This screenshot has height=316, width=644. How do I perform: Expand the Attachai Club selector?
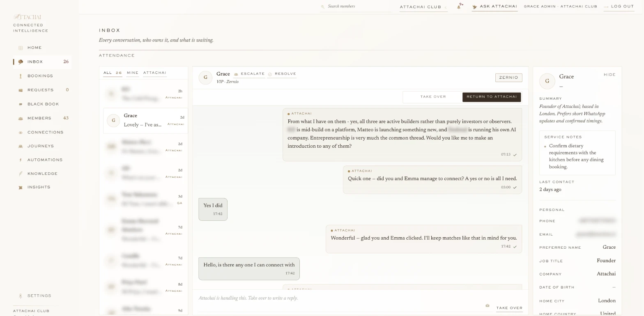(x=423, y=7)
